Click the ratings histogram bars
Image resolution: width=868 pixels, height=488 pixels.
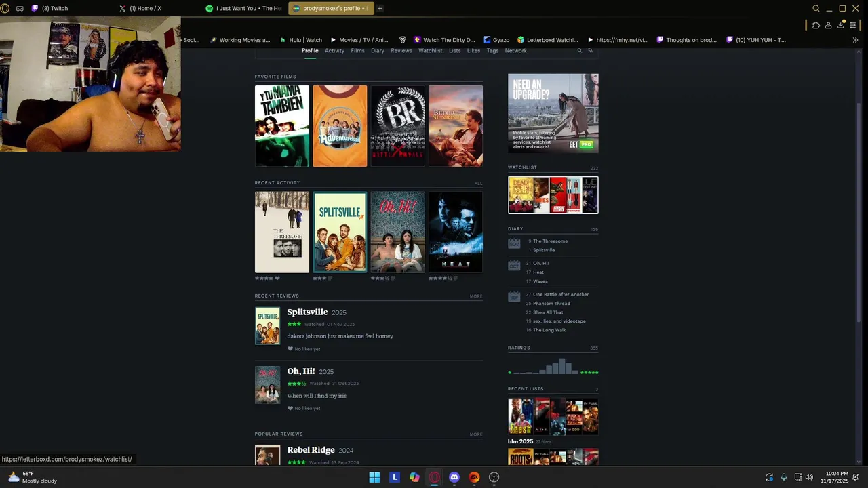[546, 366]
